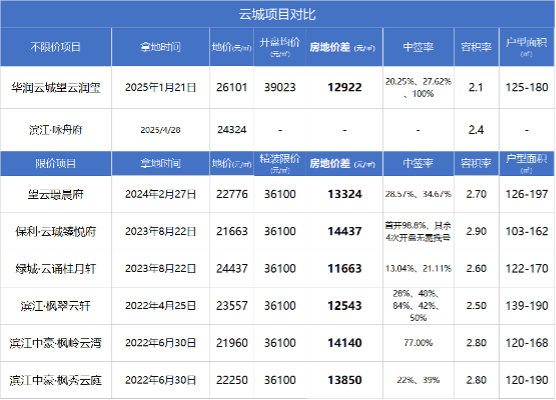Select land price 21663

click(x=232, y=231)
